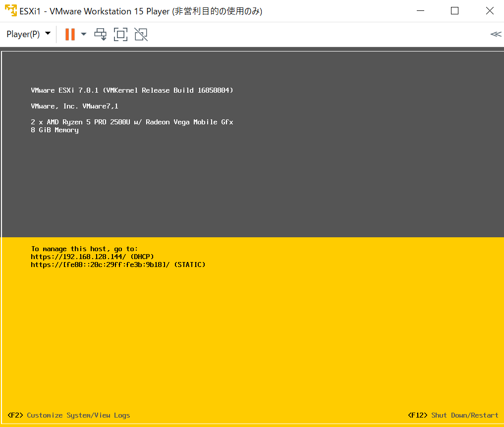Click the VMware Player app icon in title bar

tap(11, 10)
